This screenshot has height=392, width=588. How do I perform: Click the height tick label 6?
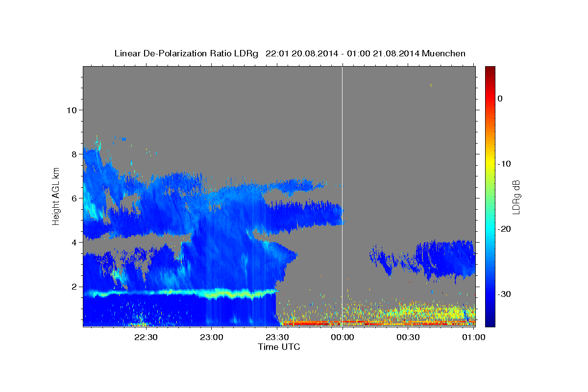pos(74,198)
